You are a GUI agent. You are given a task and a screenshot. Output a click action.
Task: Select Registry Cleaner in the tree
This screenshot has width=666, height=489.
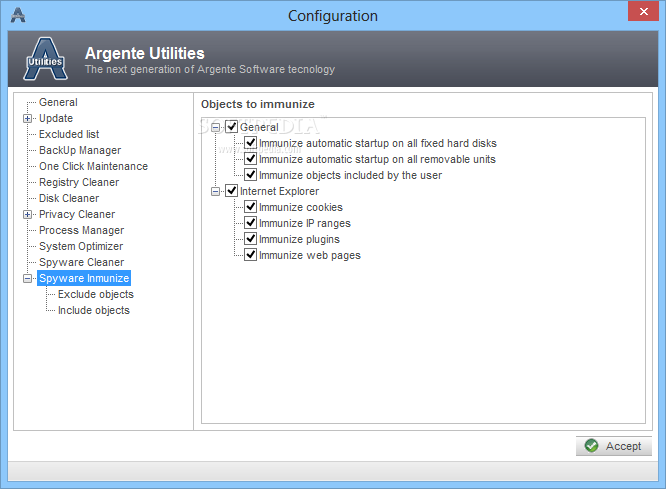79,182
